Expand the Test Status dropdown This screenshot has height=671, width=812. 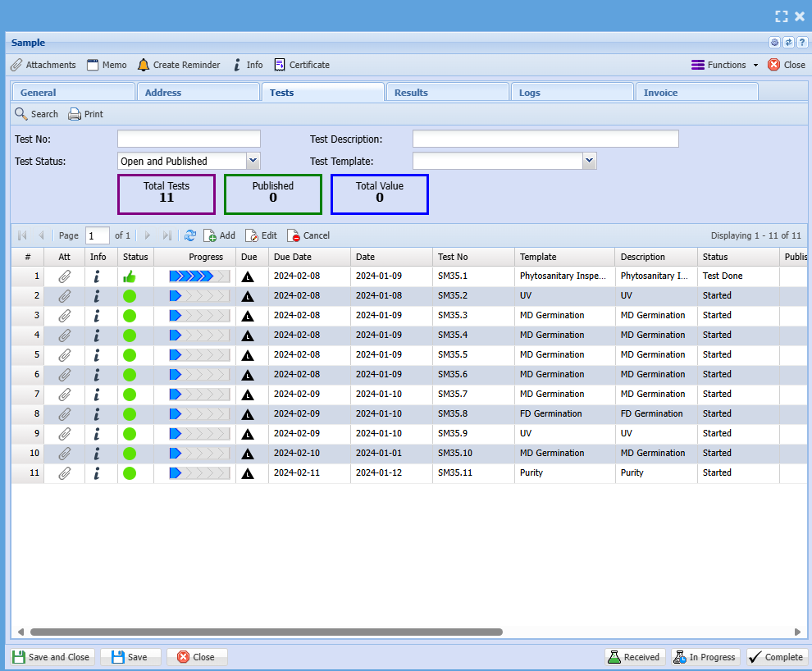pos(253,161)
